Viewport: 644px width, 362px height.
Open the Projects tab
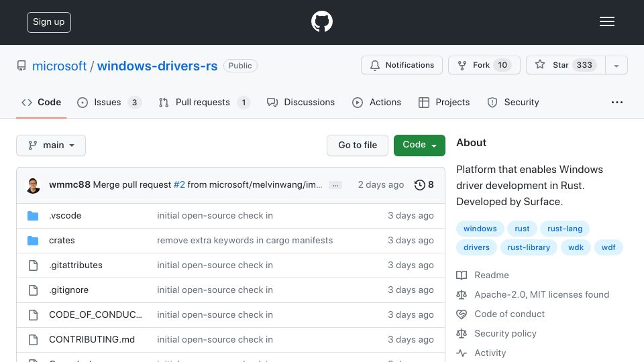pyautogui.click(x=444, y=102)
